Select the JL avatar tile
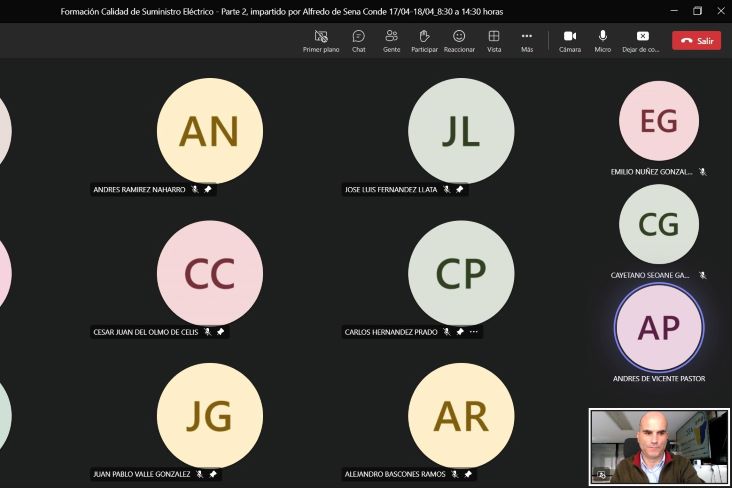 (x=461, y=131)
